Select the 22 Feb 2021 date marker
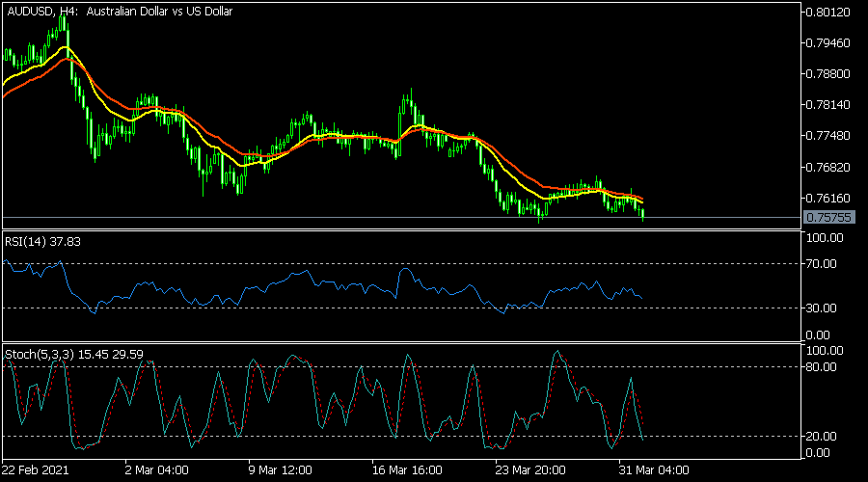The image size is (868, 482). 37,469
